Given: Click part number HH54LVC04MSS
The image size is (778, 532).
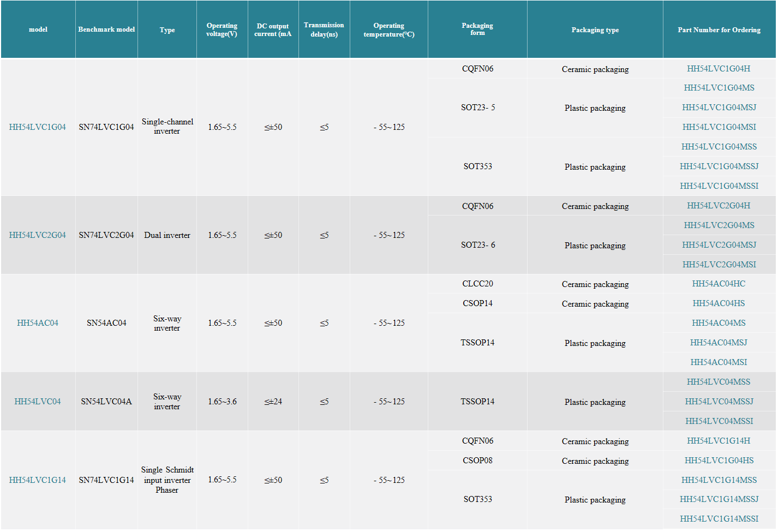Looking at the screenshot, I should 719,382.
